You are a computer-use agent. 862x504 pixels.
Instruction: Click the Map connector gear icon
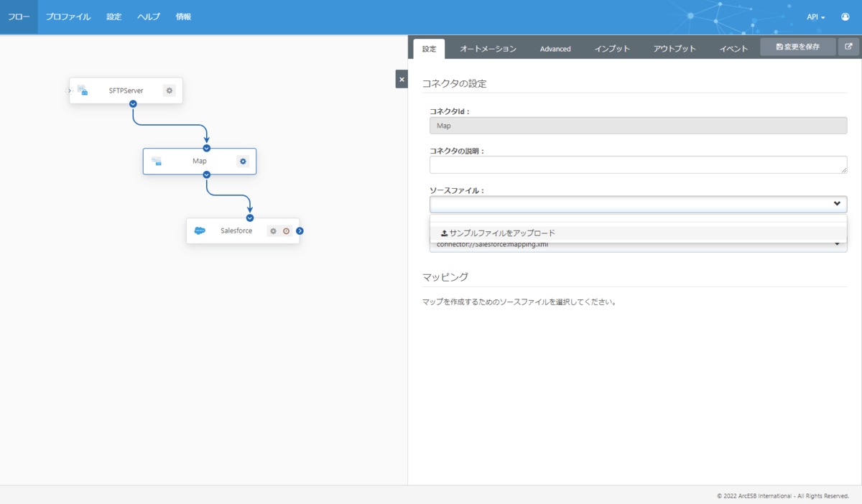coord(243,161)
